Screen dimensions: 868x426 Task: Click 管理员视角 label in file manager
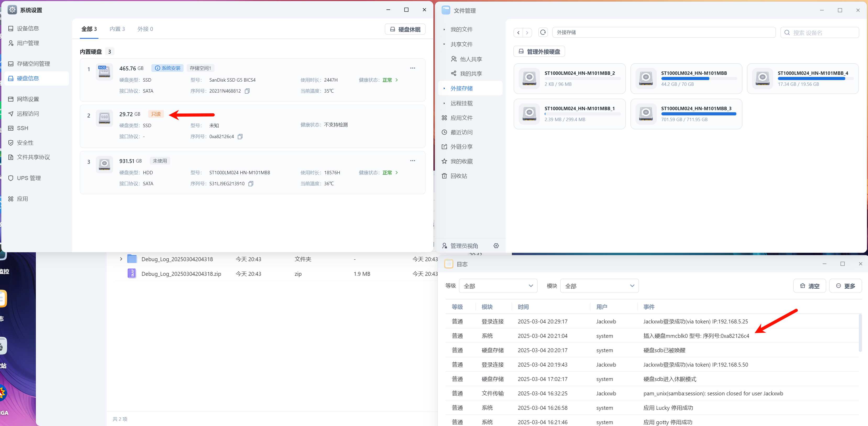(x=464, y=246)
